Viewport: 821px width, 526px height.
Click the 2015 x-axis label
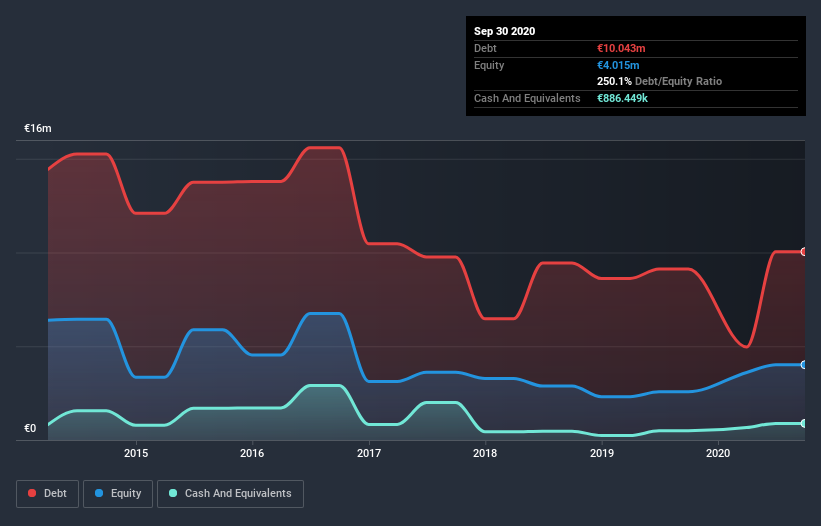pyautogui.click(x=136, y=453)
